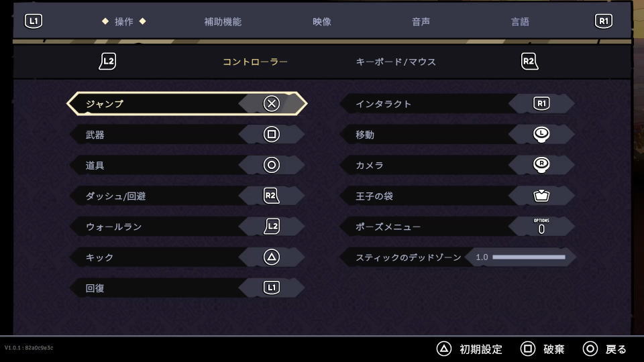The width and height of the screenshot is (644, 362).
Task: Click the right stick icon for カメラ
Action: [x=541, y=165]
